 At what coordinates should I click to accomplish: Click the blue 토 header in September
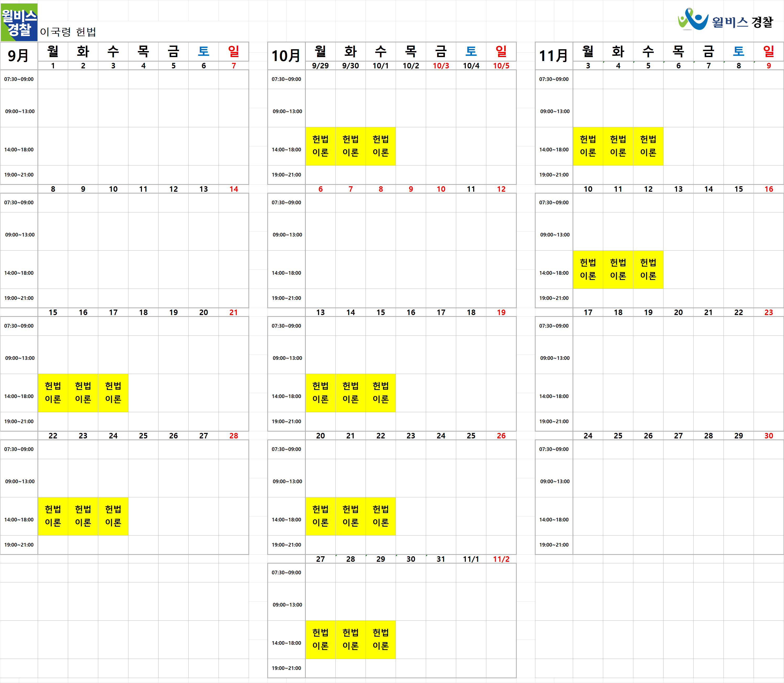pos(204,51)
